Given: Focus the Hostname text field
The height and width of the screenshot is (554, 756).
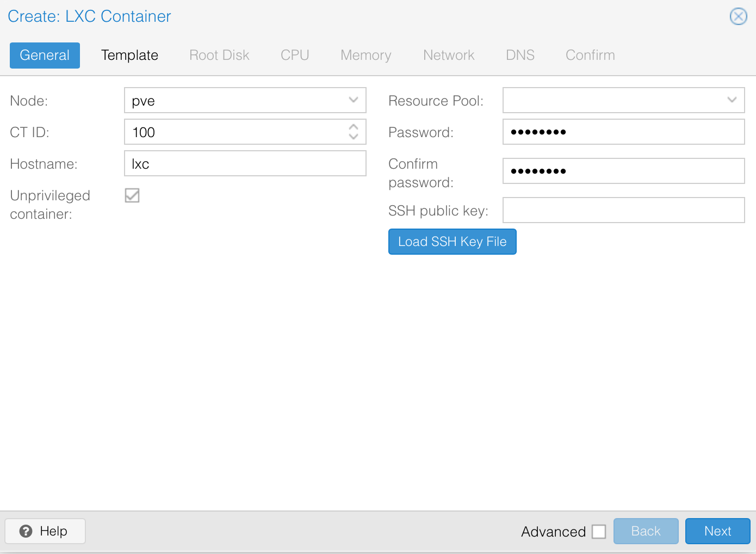Looking at the screenshot, I should 245,164.
